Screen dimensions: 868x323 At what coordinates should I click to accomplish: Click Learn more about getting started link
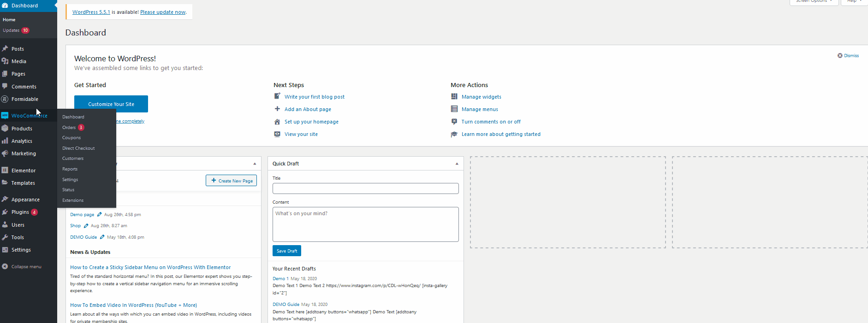click(x=501, y=134)
